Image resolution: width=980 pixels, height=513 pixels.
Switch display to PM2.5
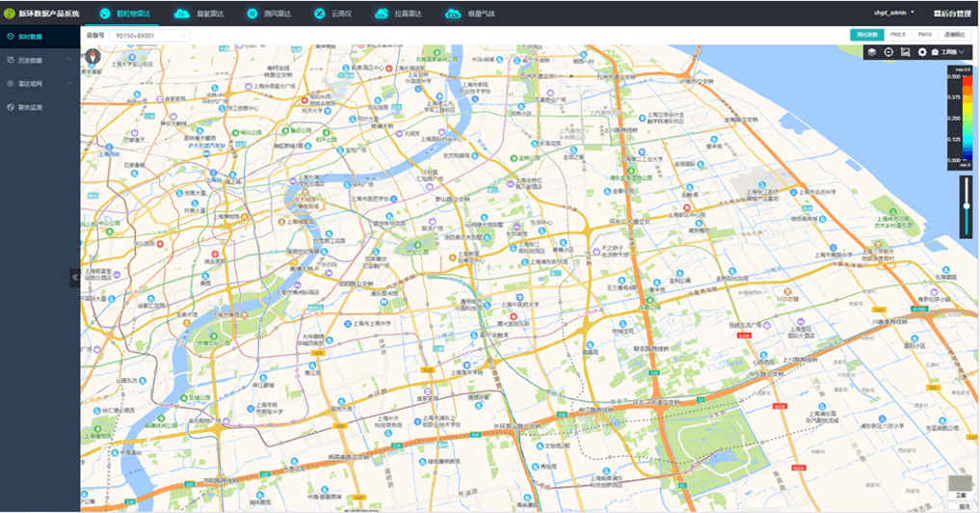tap(900, 35)
